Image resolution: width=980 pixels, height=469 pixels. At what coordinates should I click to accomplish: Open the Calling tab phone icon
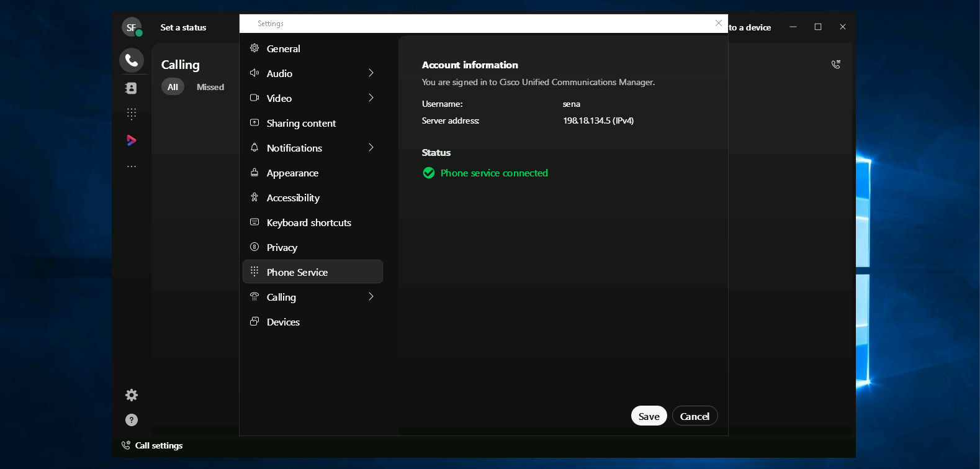coord(132,60)
